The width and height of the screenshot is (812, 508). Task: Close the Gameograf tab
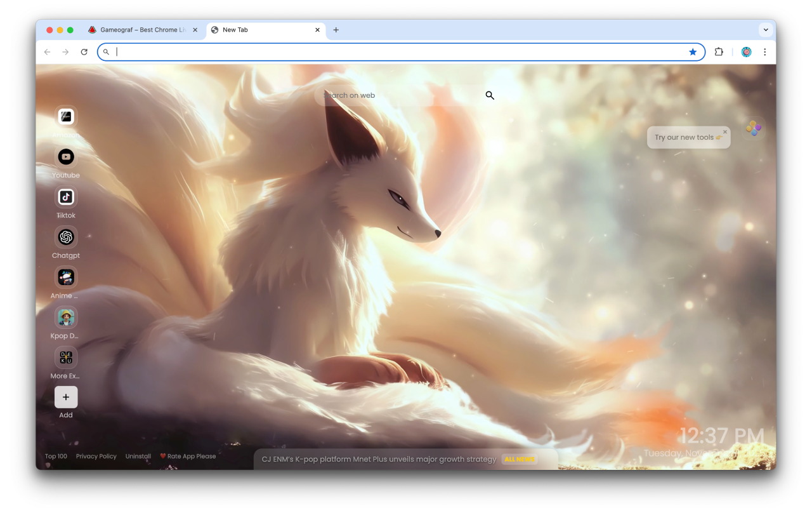click(x=195, y=30)
